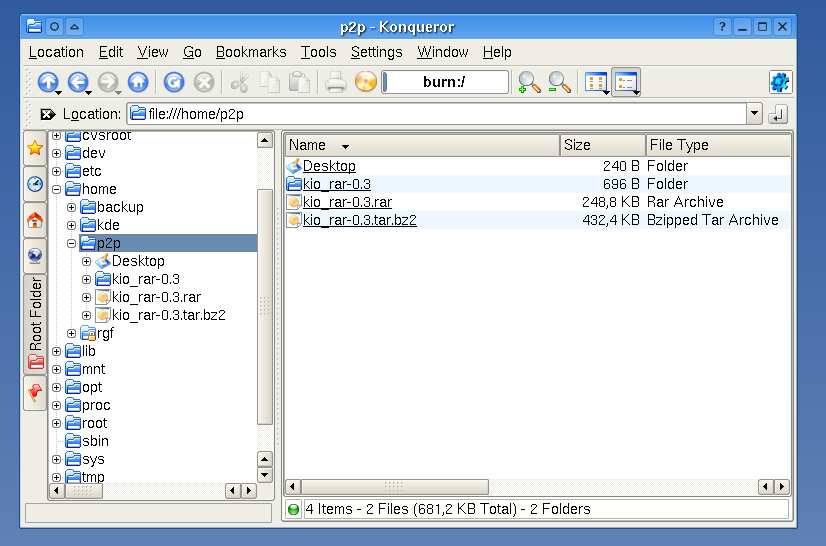Switch to detailed list Tree View
Screen dimensions: 826x546
(x=626, y=82)
